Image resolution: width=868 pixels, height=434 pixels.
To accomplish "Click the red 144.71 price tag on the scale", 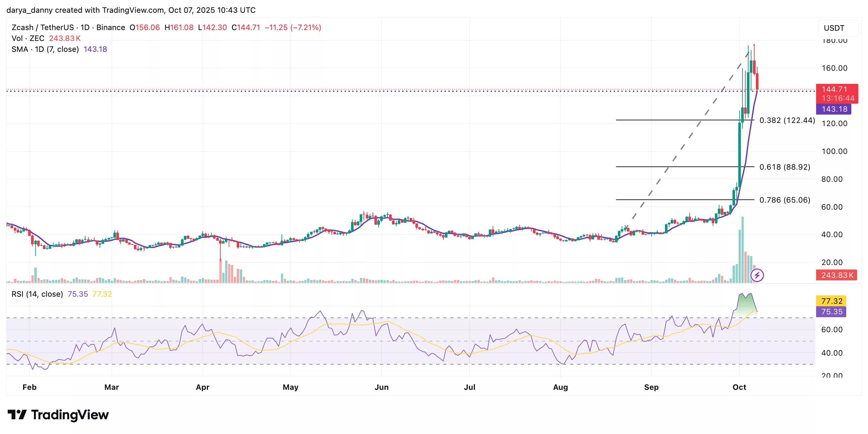I will [x=834, y=90].
